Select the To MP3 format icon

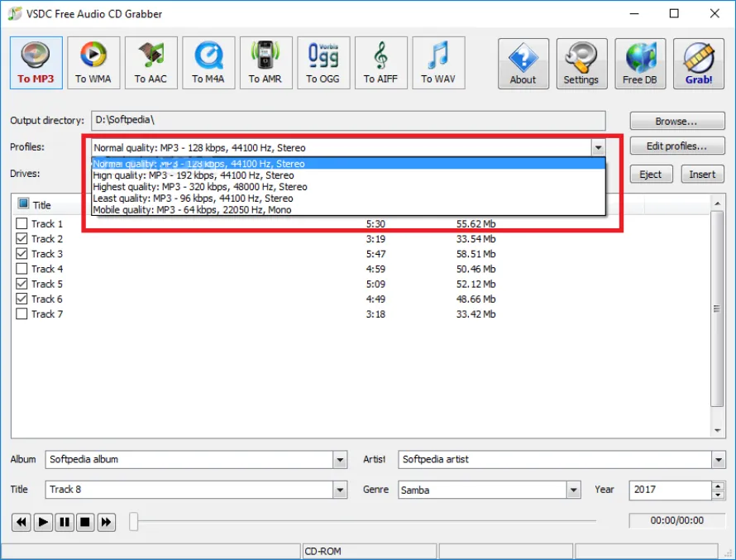pyautogui.click(x=36, y=63)
